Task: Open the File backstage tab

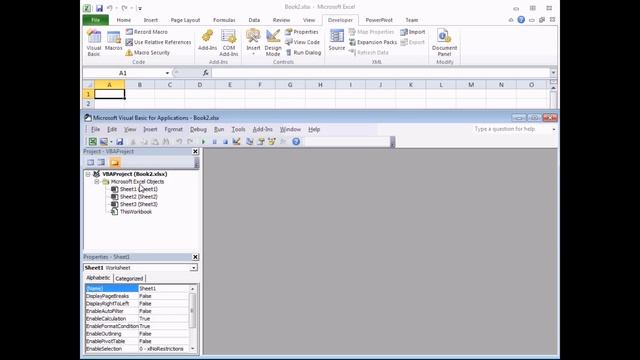Action: (96, 20)
